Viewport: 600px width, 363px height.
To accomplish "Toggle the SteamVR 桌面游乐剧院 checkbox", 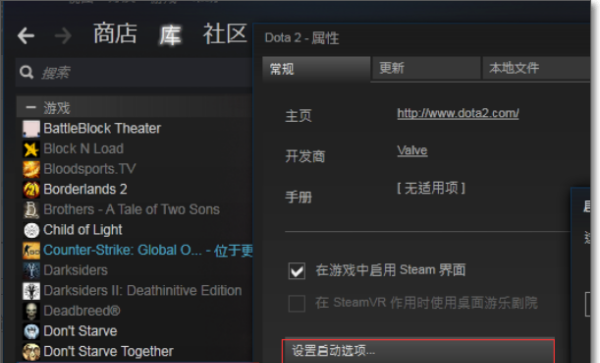I will [x=297, y=304].
